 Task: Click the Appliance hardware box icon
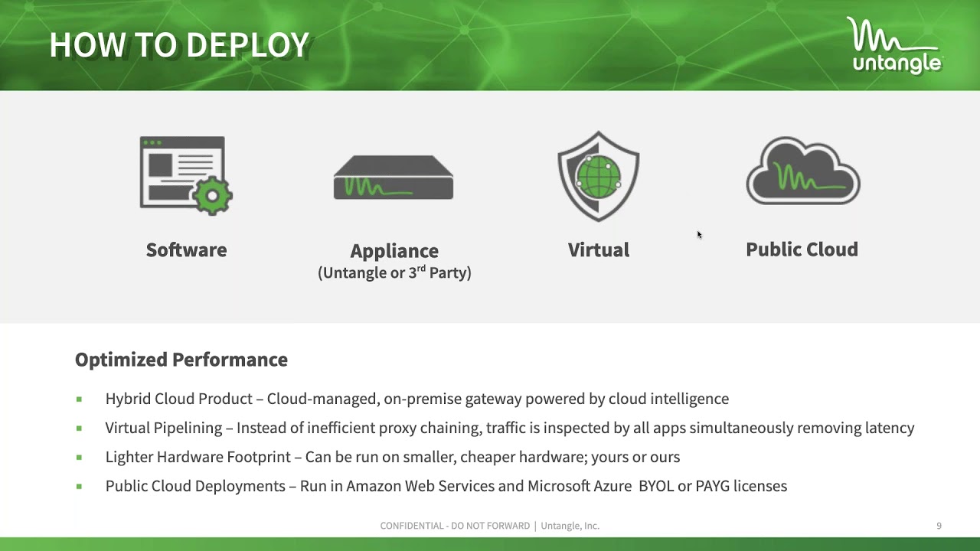(394, 178)
